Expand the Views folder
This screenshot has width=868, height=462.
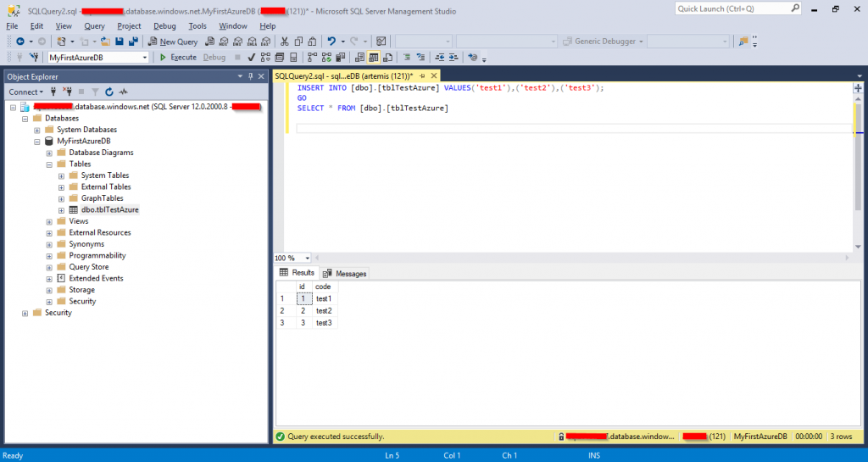49,222
